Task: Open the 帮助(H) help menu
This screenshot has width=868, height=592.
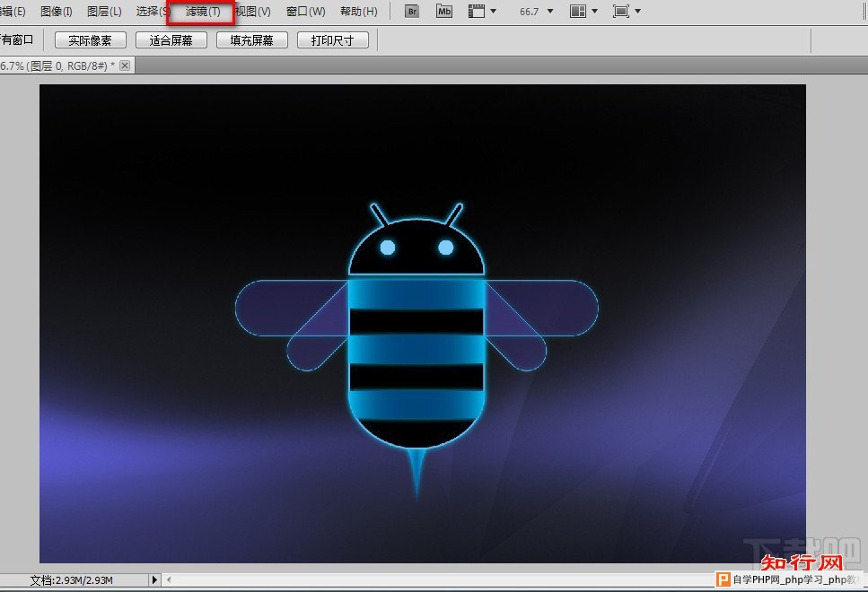Action: tap(359, 12)
